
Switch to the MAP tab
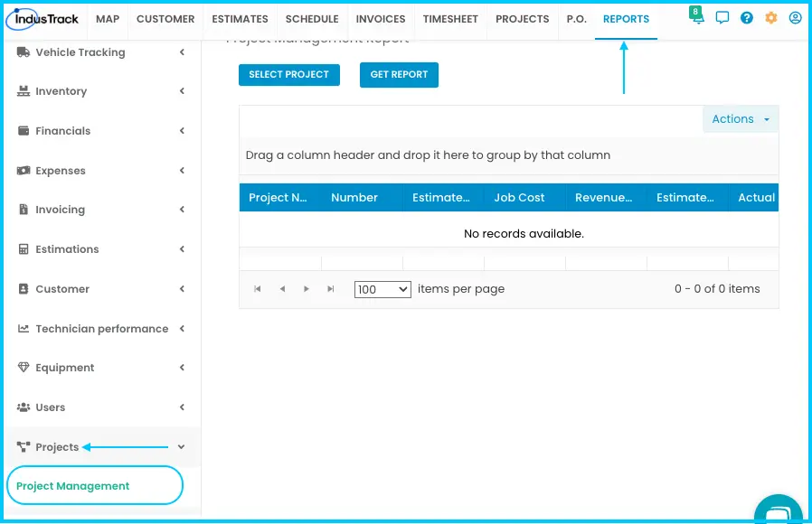pyautogui.click(x=108, y=19)
